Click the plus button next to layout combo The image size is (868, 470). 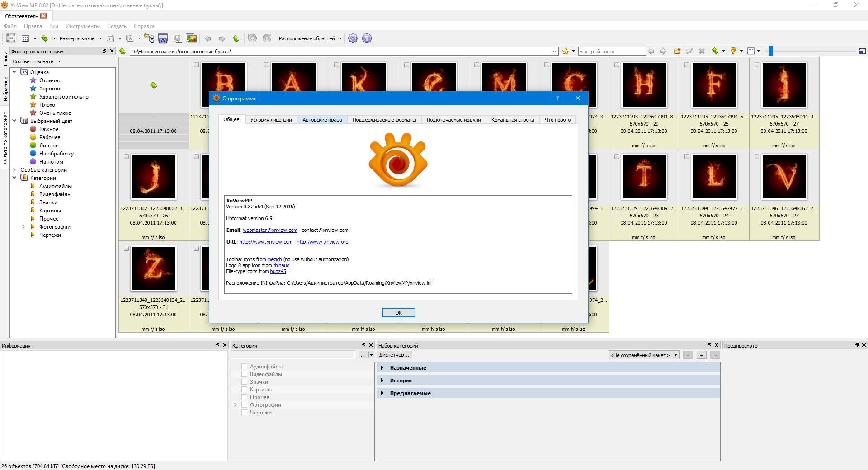[702, 355]
